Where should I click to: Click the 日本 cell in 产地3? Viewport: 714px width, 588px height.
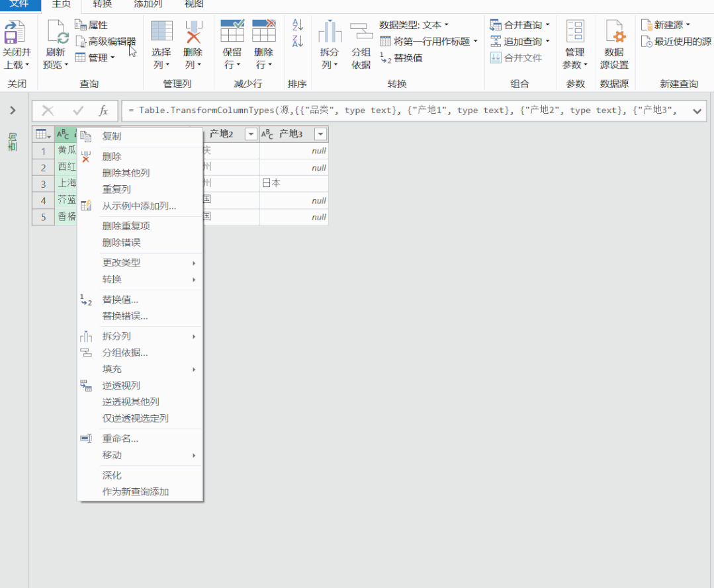[294, 183]
